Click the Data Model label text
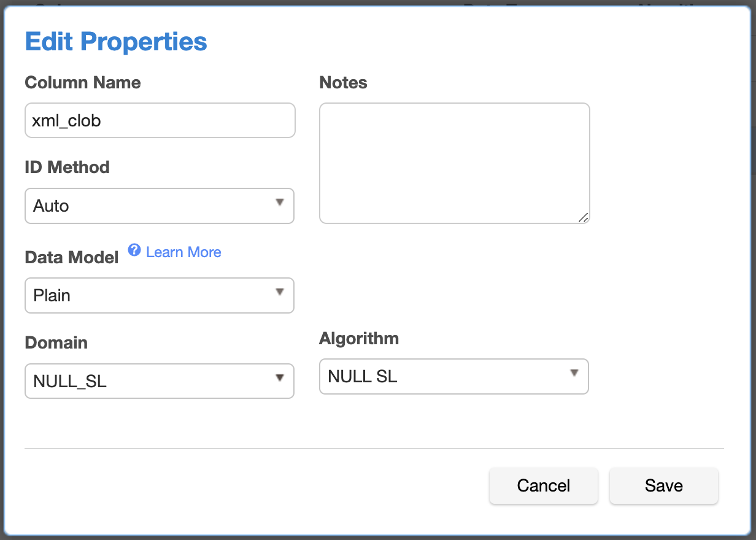The width and height of the screenshot is (756, 540). pyautogui.click(x=72, y=258)
